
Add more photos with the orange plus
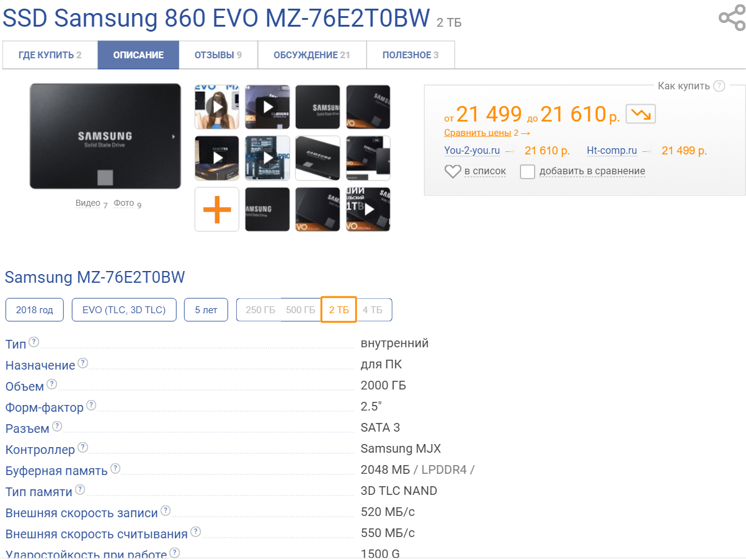(217, 209)
